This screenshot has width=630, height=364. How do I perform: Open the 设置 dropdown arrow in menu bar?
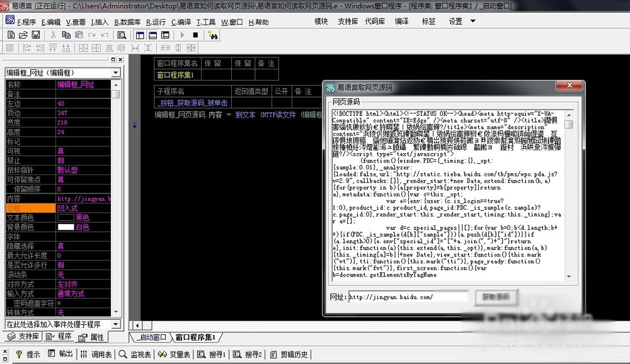472,21
